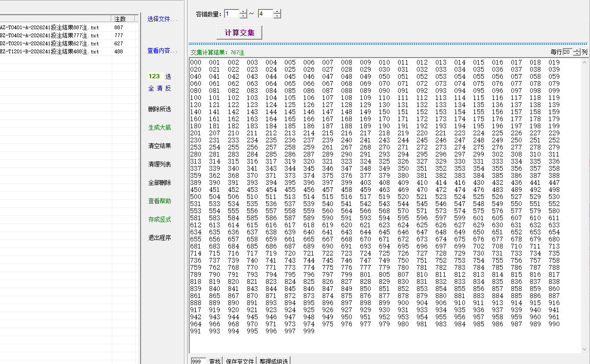Click number 888 in results
Viewport: 590px width, 364px height.
(196, 303)
